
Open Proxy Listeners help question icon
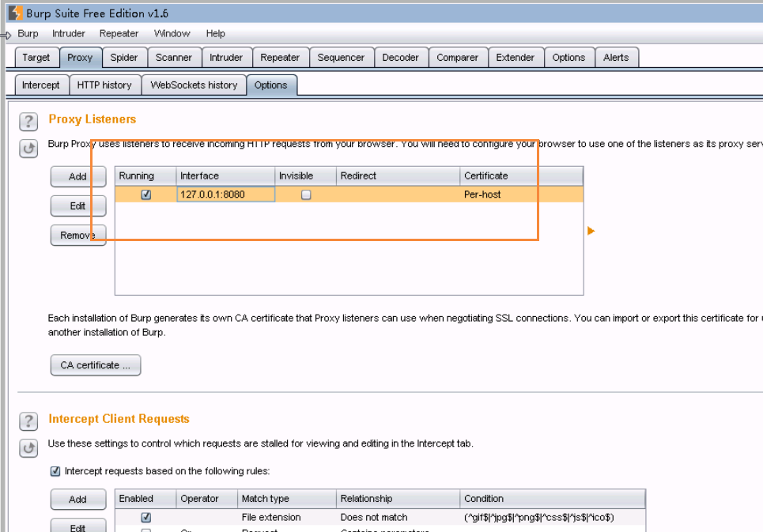click(x=28, y=121)
